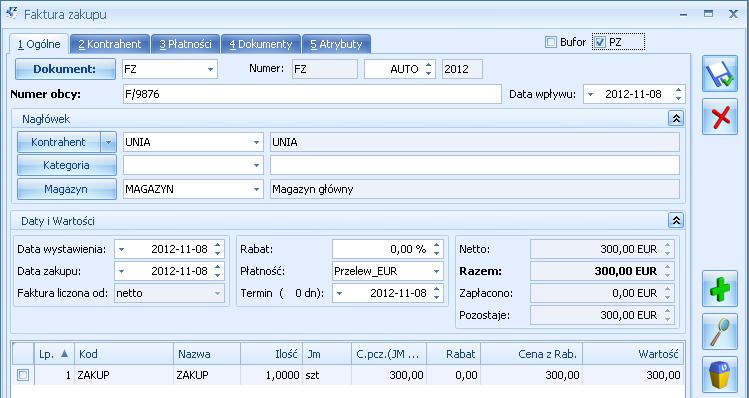Viewport: 749px width, 398px height.
Task: Click the Magazyn button
Action: tap(66, 189)
